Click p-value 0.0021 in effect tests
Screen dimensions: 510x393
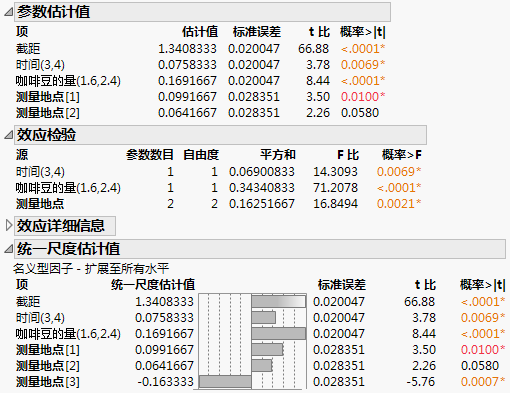(399, 204)
